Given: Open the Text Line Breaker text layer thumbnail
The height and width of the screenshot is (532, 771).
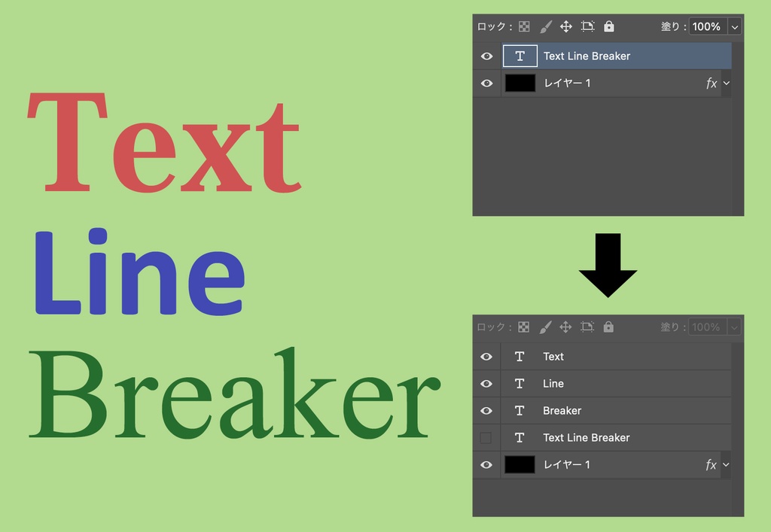Looking at the screenshot, I should (520, 56).
